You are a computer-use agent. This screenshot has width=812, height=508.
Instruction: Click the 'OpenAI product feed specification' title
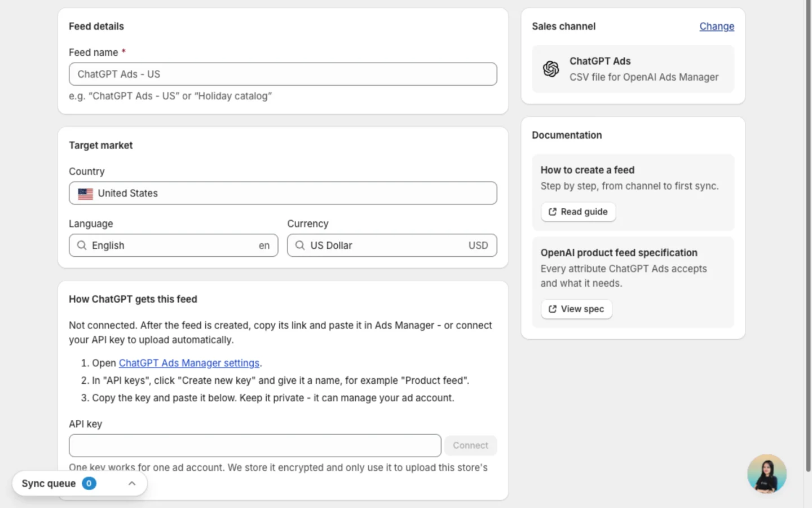[x=619, y=253]
